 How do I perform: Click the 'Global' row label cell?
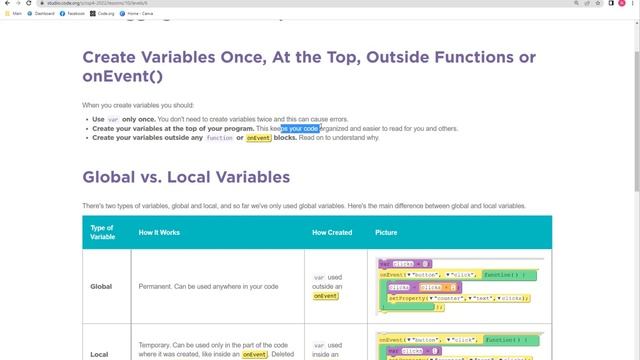click(x=101, y=287)
